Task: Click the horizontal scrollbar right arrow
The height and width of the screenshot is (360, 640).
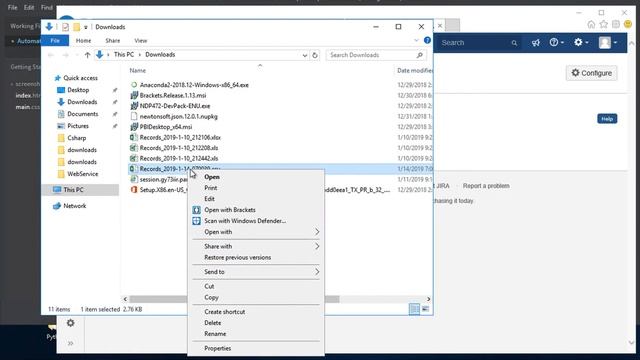Action: coord(429,299)
